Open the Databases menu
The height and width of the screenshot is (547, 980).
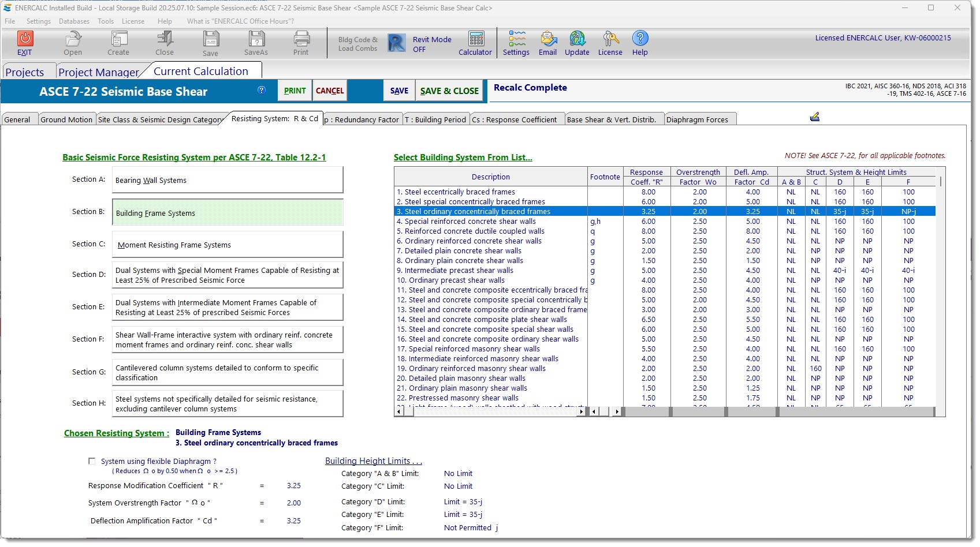pos(74,21)
